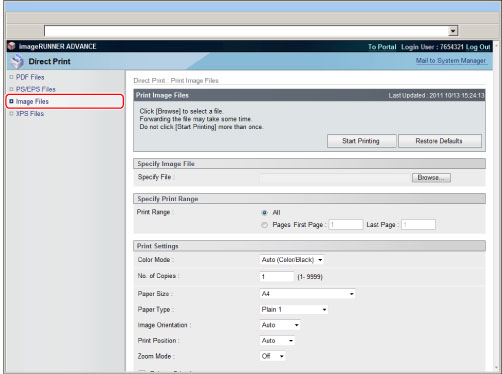Click the Specify Print Range section header
This screenshot has width=502, height=374.
coord(309,199)
